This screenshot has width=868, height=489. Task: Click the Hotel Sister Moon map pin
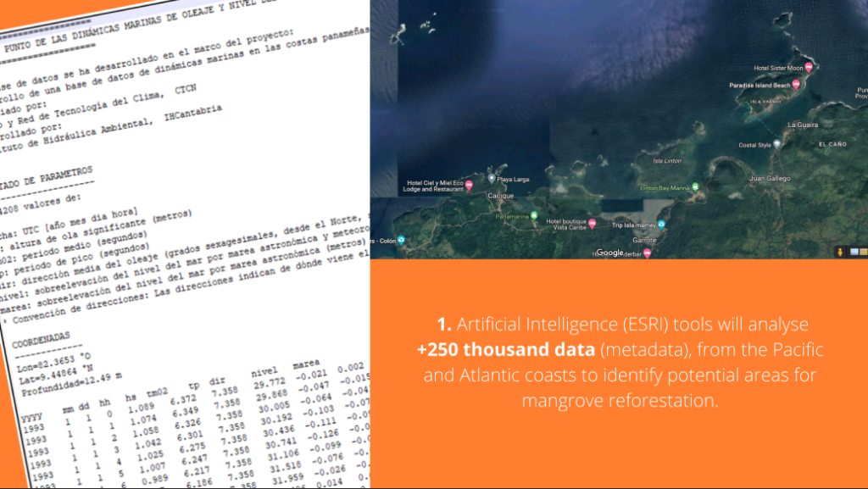click(x=809, y=68)
